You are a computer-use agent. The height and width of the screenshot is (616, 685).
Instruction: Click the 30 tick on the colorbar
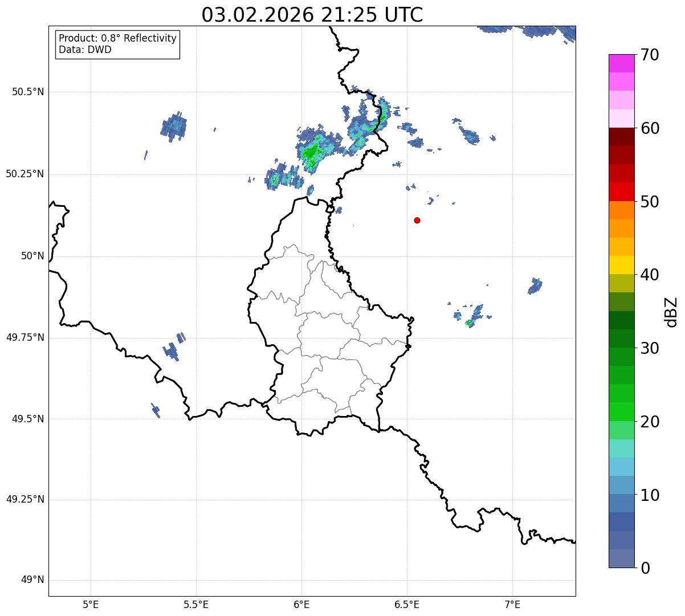[650, 348]
